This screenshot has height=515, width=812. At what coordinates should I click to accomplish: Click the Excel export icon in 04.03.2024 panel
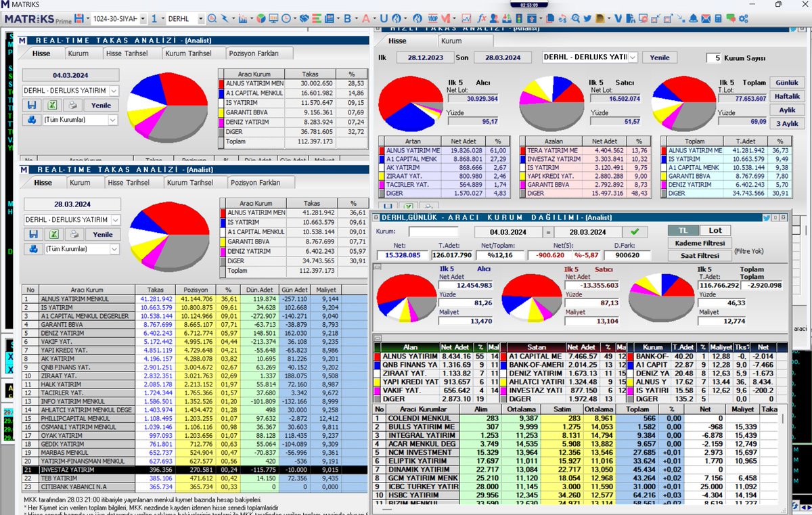53,105
